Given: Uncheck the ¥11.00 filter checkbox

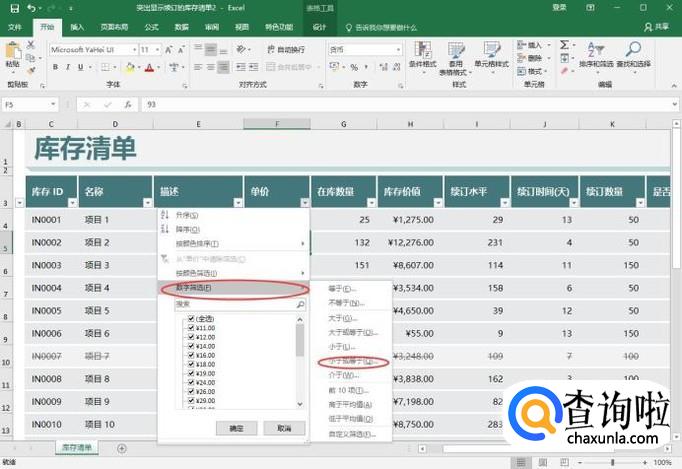Looking at the screenshot, I should coord(189,327).
